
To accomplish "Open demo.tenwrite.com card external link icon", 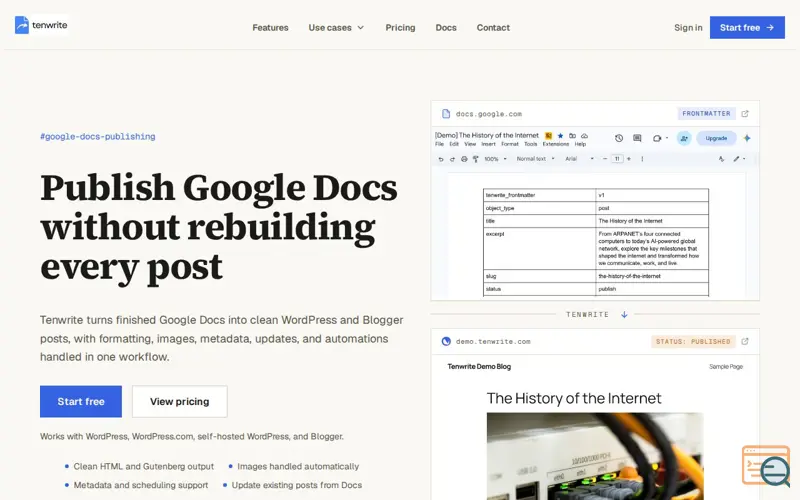I will coord(745,341).
